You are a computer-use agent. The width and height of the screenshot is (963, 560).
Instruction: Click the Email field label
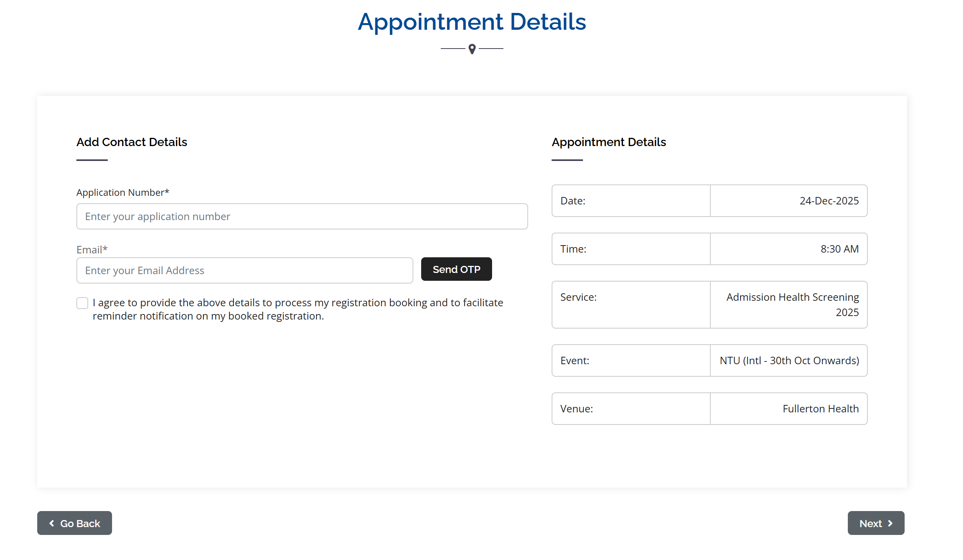pyautogui.click(x=92, y=250)
